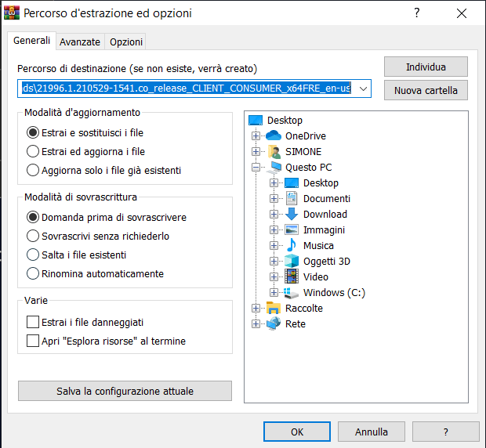Image resolution: width=486 pixels, height=448 pixels.
Task: Click the Oggetti 3D cube icon
Action: (x=292, y=262)
